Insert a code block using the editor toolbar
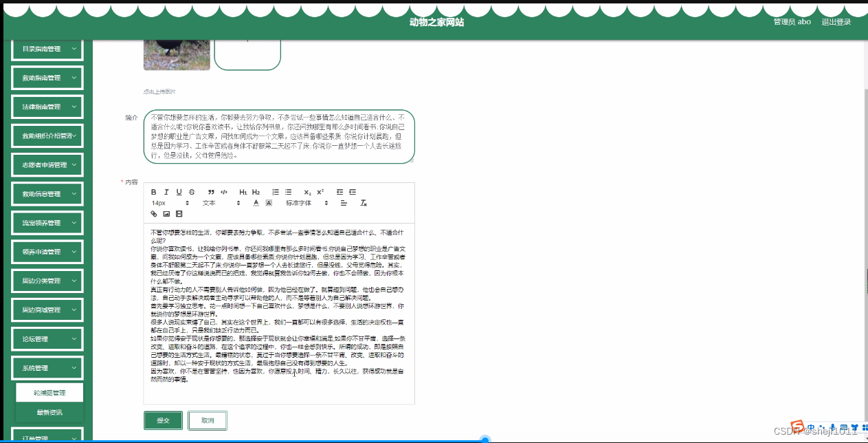The width and height of the screenshot is (868, 443). [223, 192]
